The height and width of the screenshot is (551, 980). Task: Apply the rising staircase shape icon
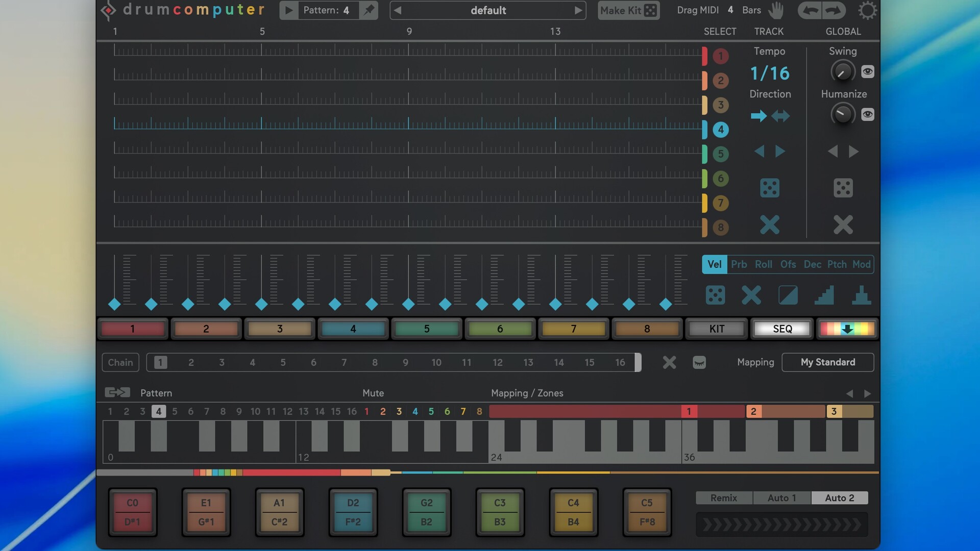[x=824, y=295]
